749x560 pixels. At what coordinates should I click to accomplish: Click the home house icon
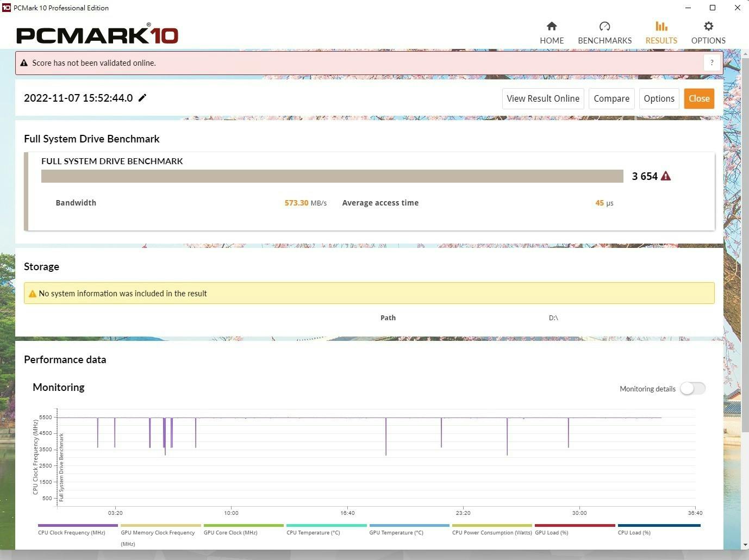tap(552, 26)
